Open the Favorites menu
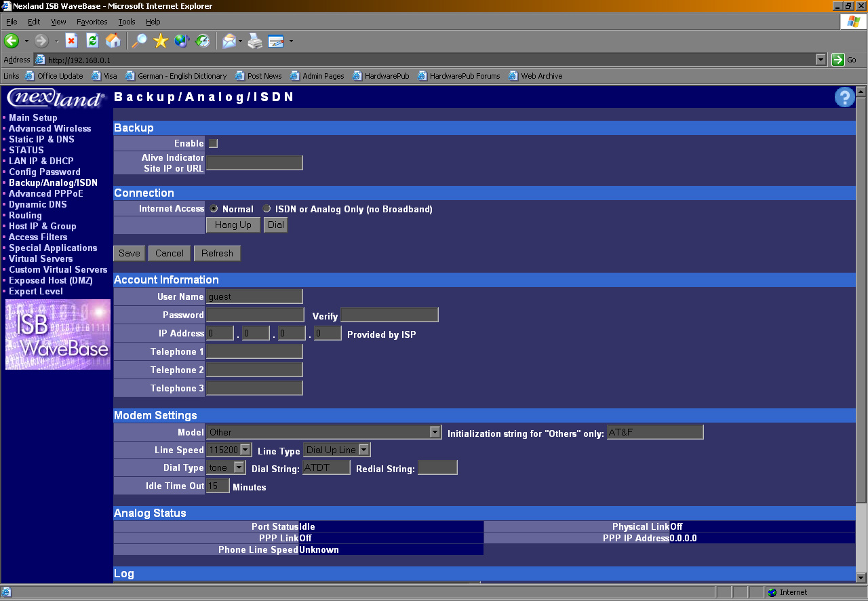 coord(92,22)
